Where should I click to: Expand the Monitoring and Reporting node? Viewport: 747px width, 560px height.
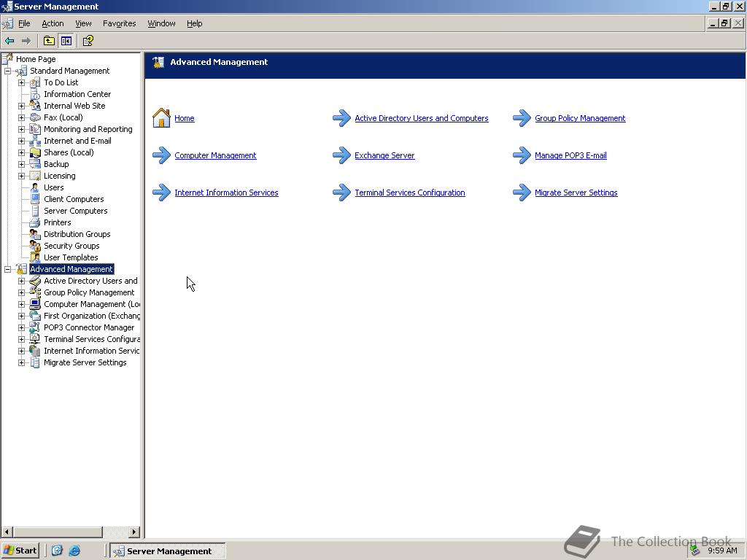pos(21,129)
